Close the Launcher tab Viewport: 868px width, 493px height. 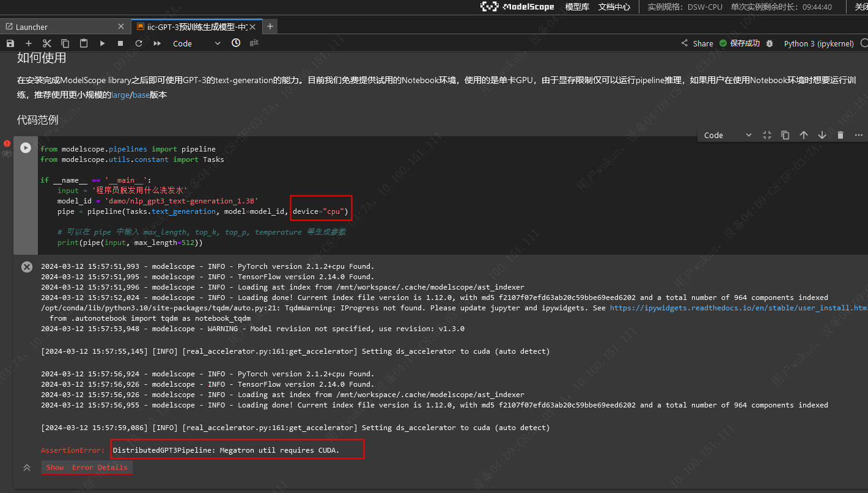121,27
